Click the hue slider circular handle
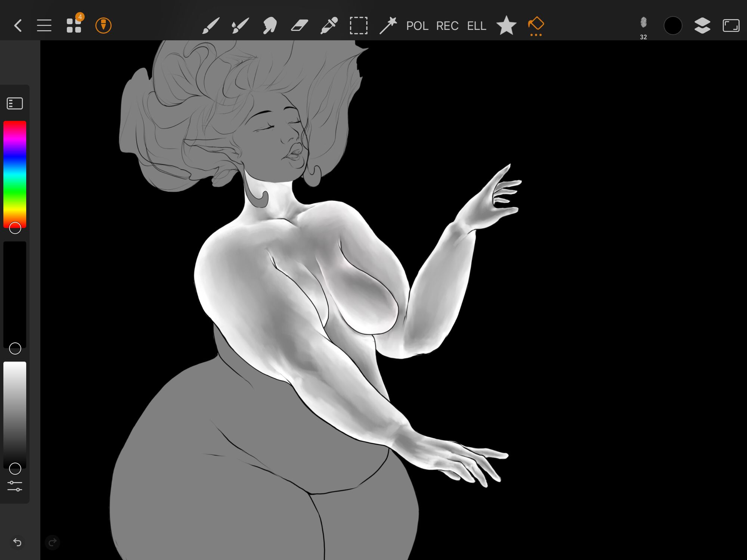 pos(15,228)
